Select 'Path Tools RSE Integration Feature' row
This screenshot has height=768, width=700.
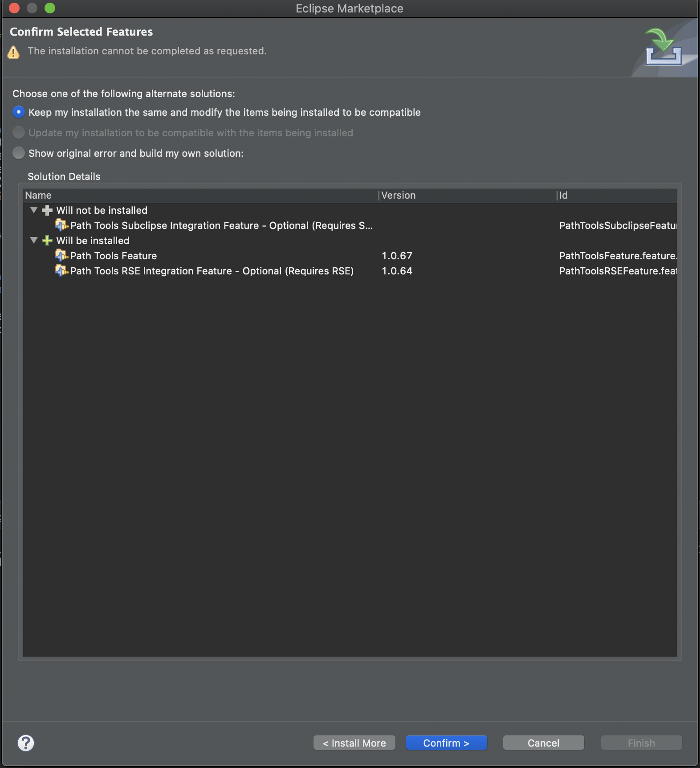click(x=350, y=271)
